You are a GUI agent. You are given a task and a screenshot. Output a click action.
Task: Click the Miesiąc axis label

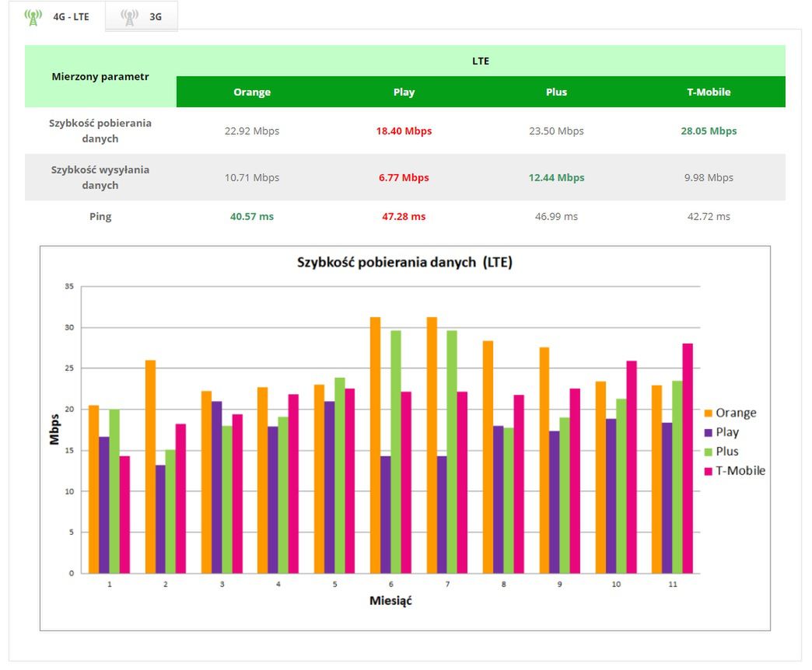click(390, 601)
